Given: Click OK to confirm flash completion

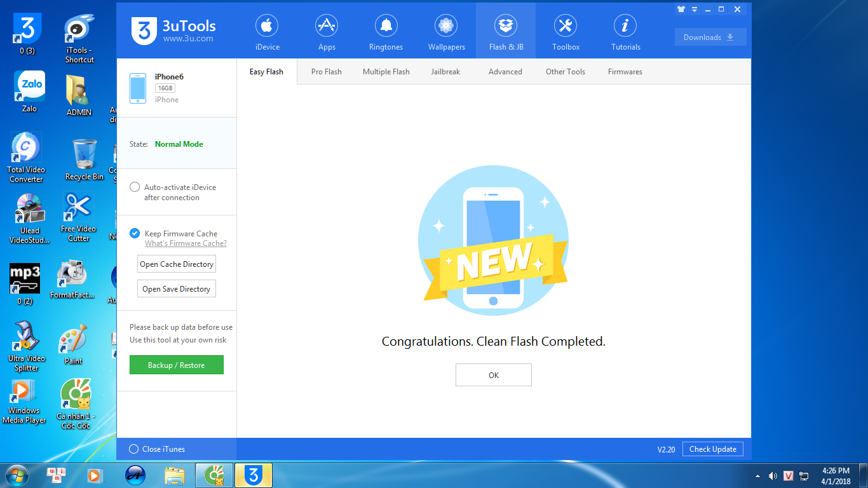Looking at the screenshot, I should 493,375.
